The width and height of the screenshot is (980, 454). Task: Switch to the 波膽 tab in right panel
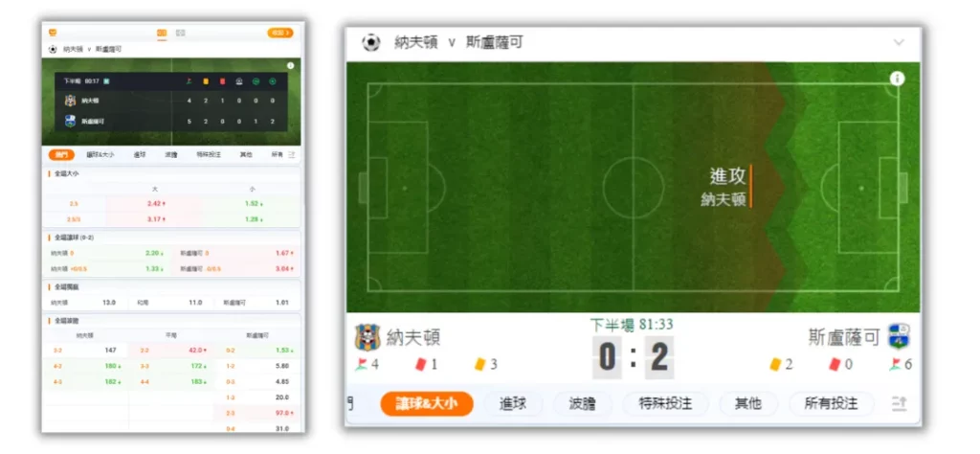point(582,404)
